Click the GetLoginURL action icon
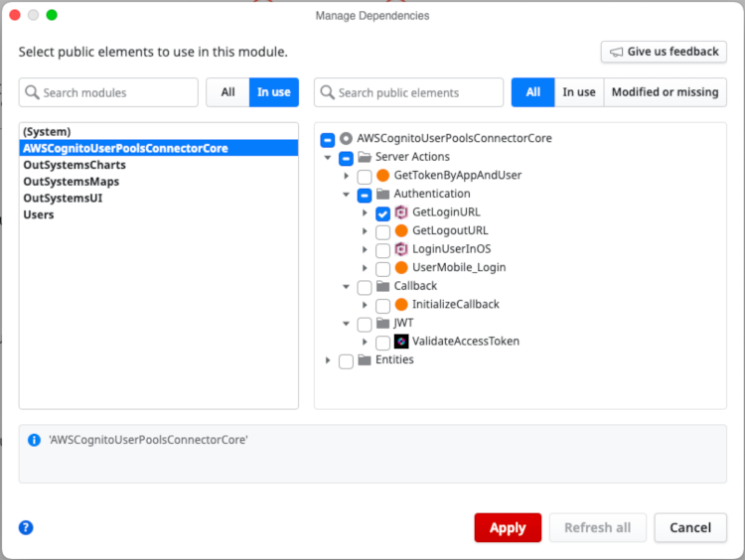The image size is (745, 560). coord(401,211)
